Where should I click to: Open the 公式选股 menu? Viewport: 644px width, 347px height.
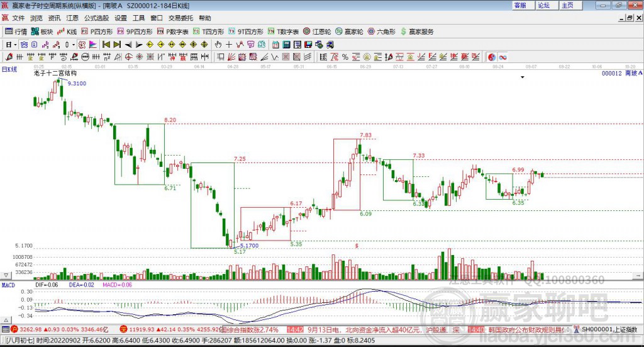[96, 18]
